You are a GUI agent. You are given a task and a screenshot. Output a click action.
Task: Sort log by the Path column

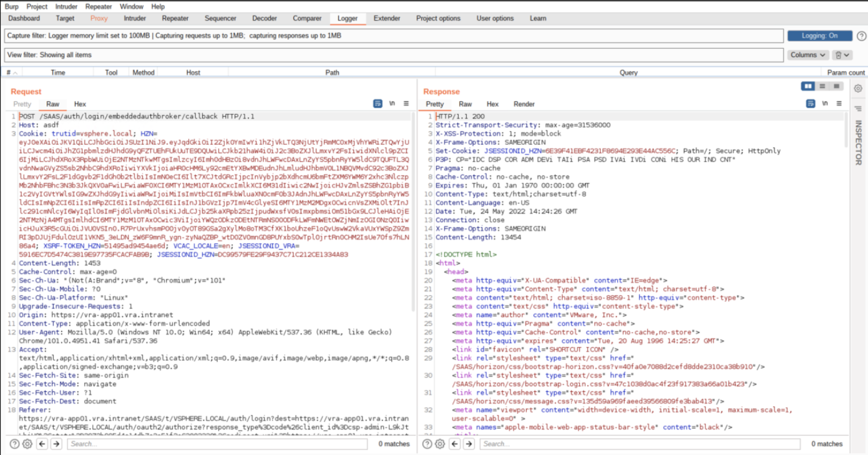pyautogui.click(x=333, y=72)
